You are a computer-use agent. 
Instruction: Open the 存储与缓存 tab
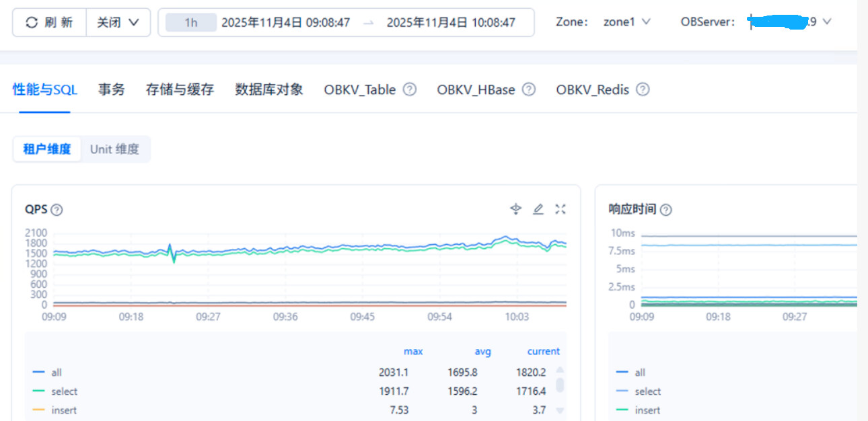click(x=180, y=89)
